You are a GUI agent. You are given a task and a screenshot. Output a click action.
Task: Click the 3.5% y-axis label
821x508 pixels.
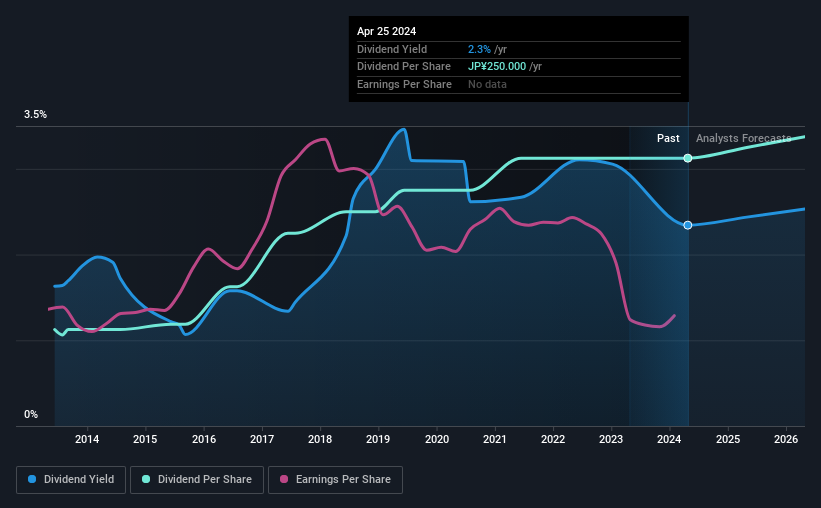pyautogui.click(x=35, y=115)
